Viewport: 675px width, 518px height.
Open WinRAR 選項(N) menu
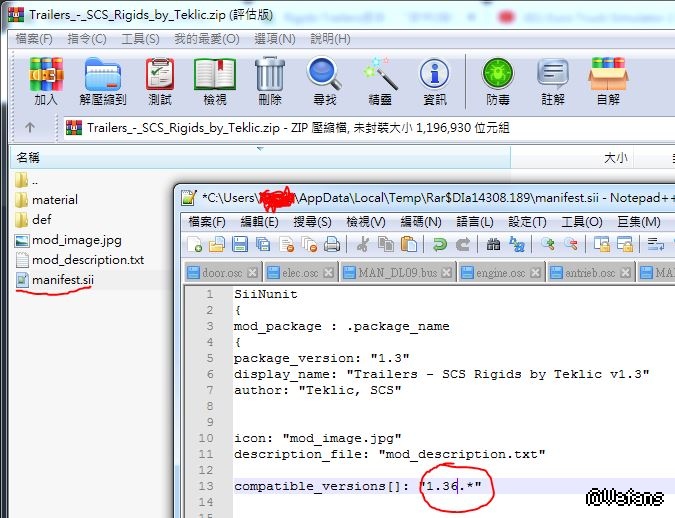point(275,39)
